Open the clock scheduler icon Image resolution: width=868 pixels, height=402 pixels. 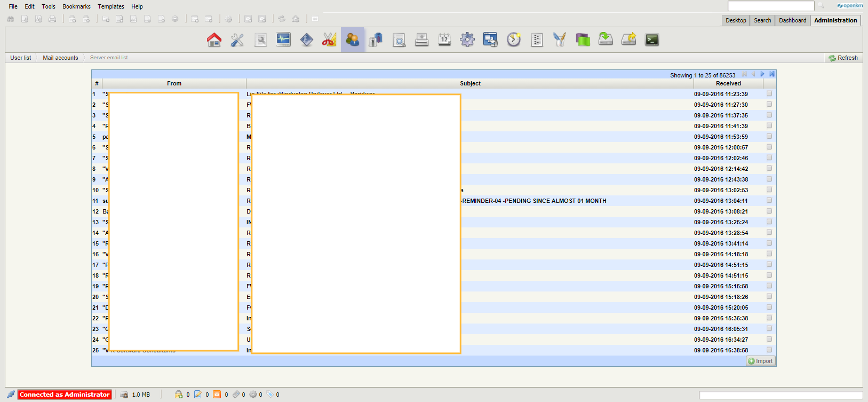514,40
